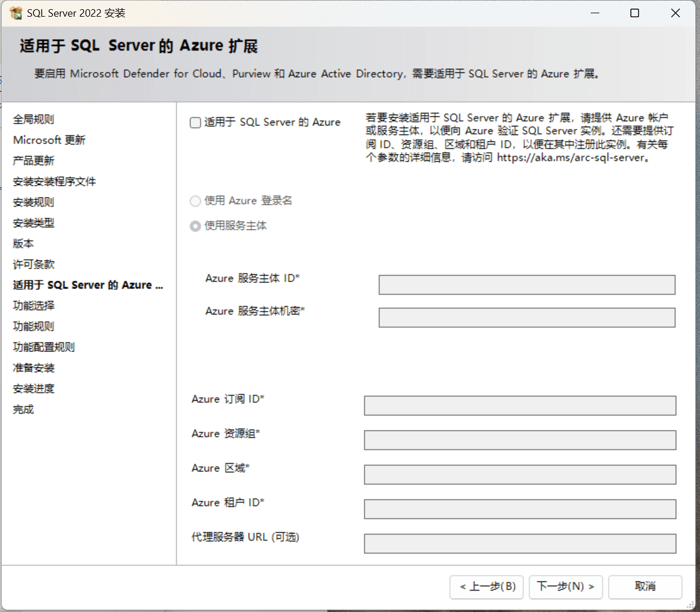Select 功能规则 step in sidebar
Image resolution: width=700 pixels, height=612 pixels.
click(x=33, y=327)
